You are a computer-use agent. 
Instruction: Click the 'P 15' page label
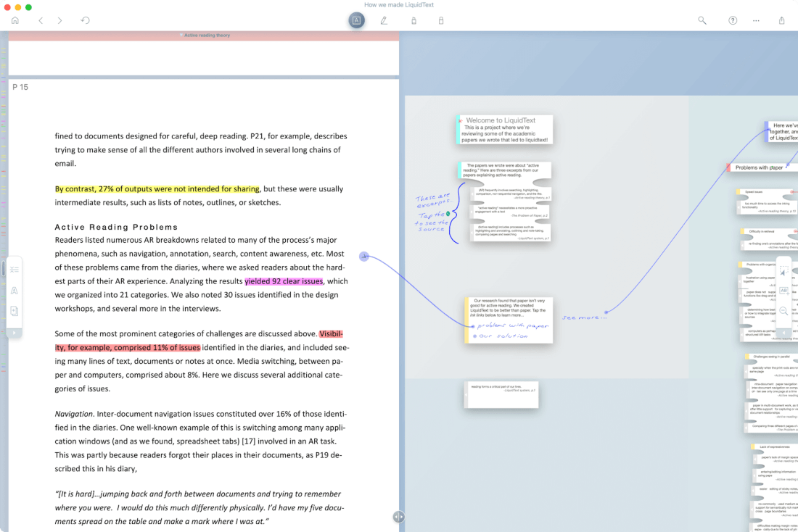tap(20, 87)
